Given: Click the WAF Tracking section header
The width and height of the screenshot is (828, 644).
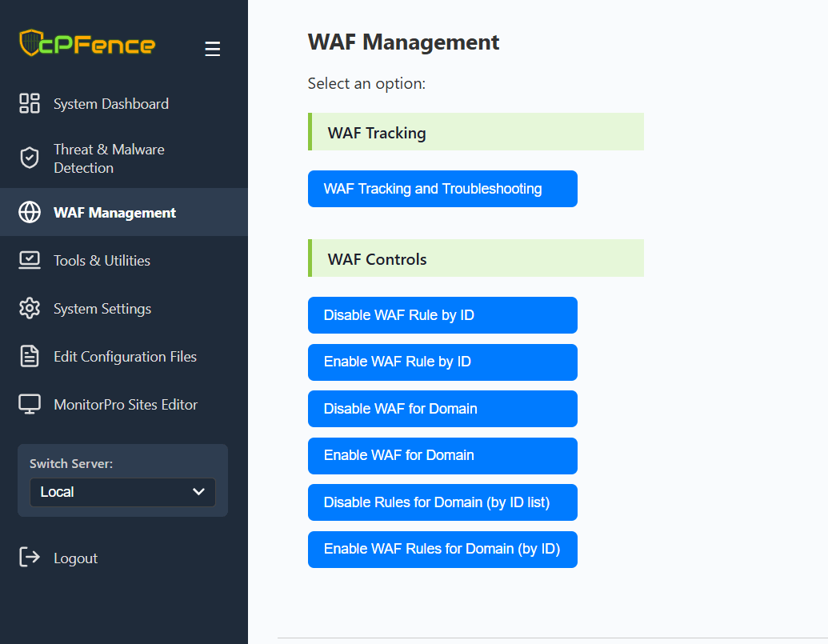Looking at the screenshot, I should click(476, 132).
